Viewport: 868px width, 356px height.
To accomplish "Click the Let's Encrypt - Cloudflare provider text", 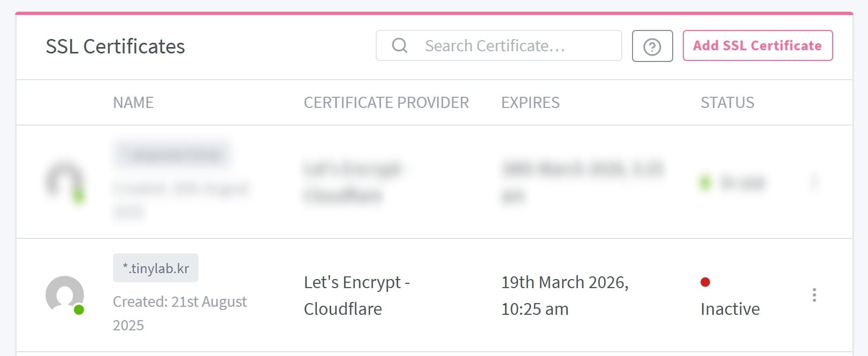I will click(x=356, y=295).
